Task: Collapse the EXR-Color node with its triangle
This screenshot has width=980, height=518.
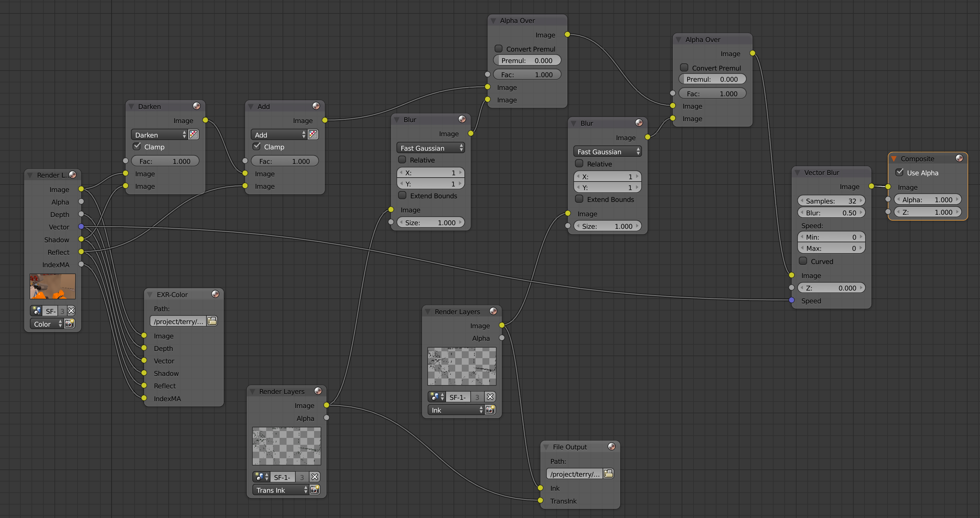Action: (x=150, y=294)
